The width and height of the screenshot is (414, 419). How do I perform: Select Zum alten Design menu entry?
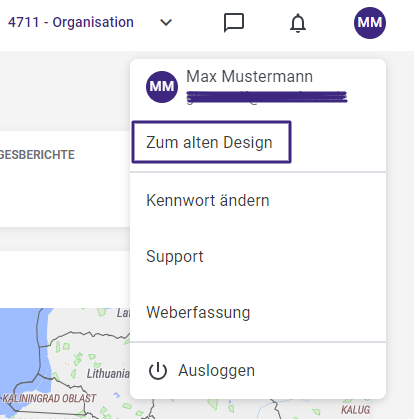tap(211, 142)
